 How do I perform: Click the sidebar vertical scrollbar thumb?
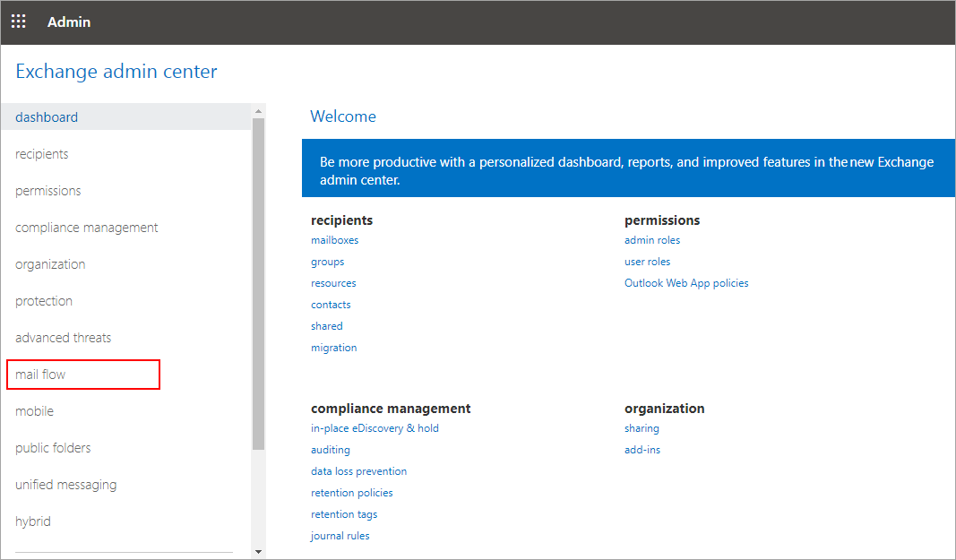coord(259,282)
